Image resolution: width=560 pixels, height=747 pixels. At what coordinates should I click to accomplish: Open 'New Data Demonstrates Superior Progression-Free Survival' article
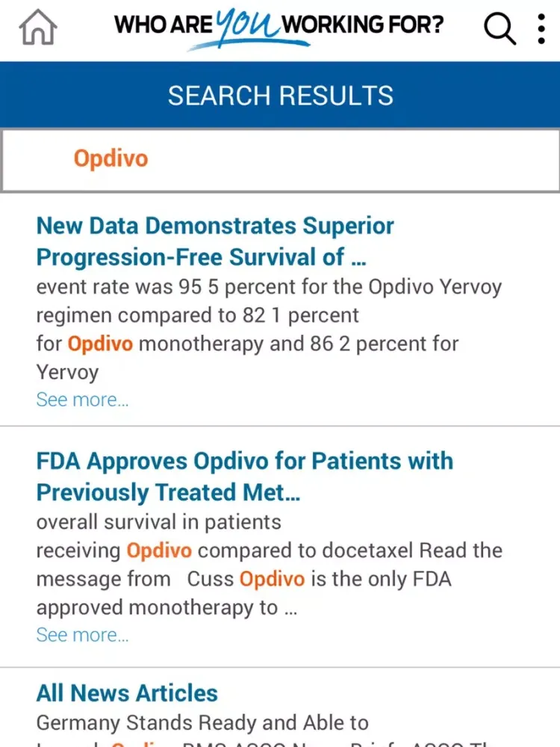pos(215,241)
